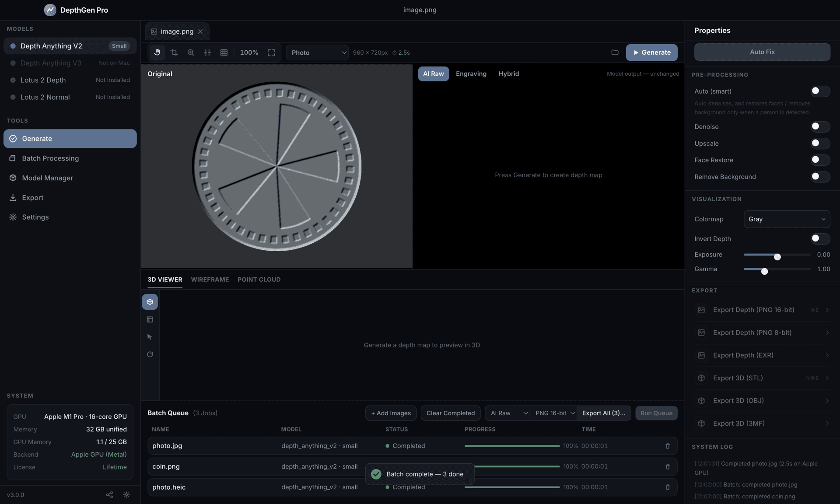Enable Auto (smart) pre-processing
The image size is (840, 504).
pyautogui.click(x=820, y=91)
